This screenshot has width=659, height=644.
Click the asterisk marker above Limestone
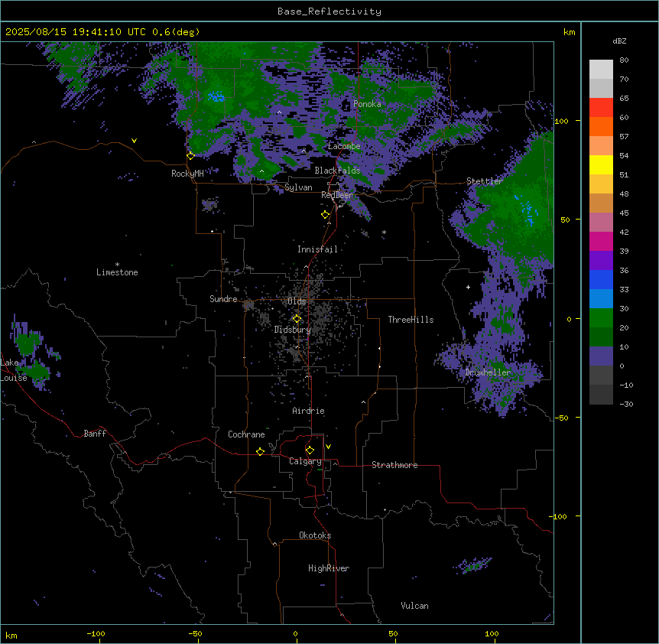[x=117, y=265]
